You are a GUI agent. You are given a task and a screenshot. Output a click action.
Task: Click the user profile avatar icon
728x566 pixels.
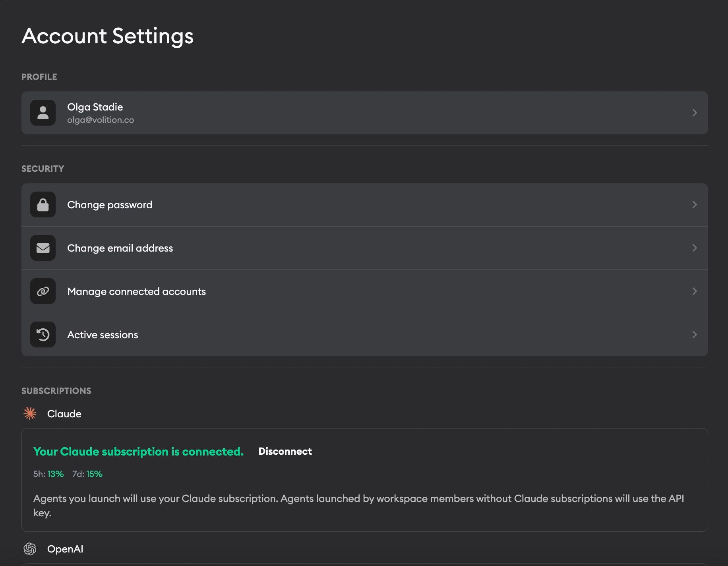[43, 113]
